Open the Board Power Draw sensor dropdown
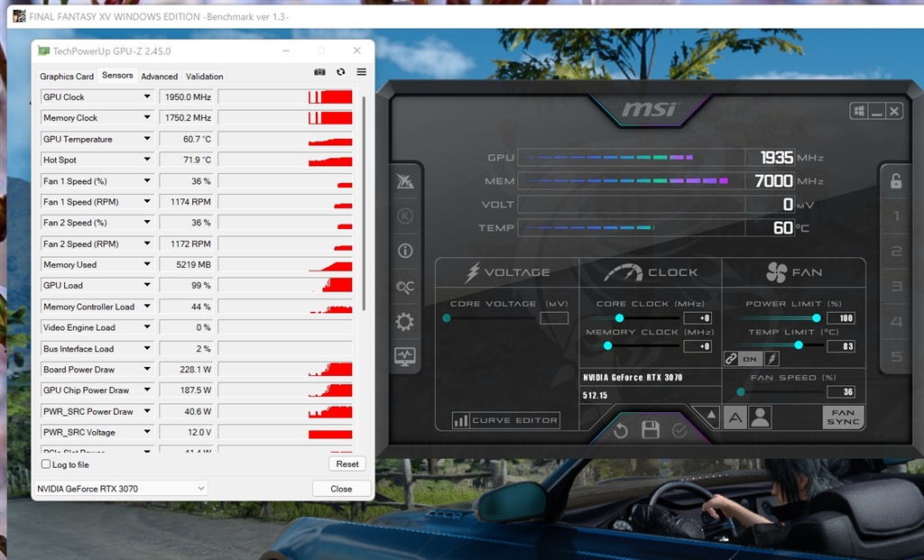Viewport: 924px width, 560px height. [x=147, y=369]
